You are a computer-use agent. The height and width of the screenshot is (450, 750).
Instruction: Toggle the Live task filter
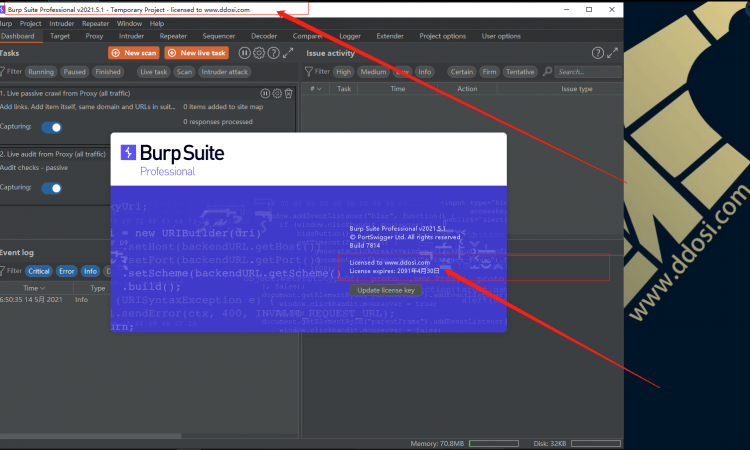pos(154,72)
